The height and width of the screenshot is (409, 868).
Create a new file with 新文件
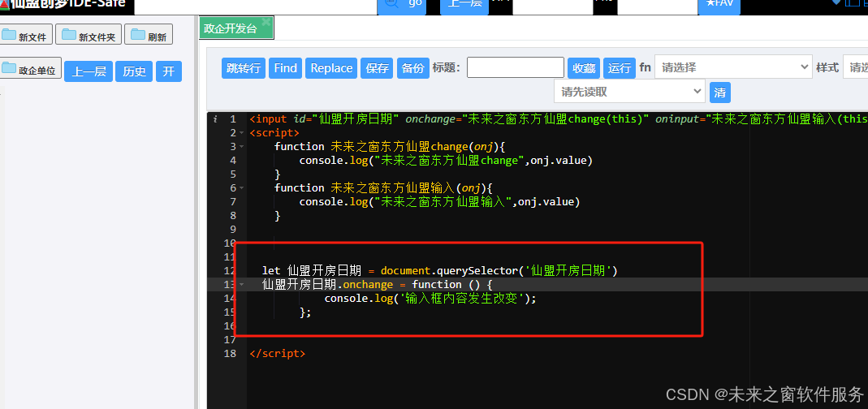point(27,36)
